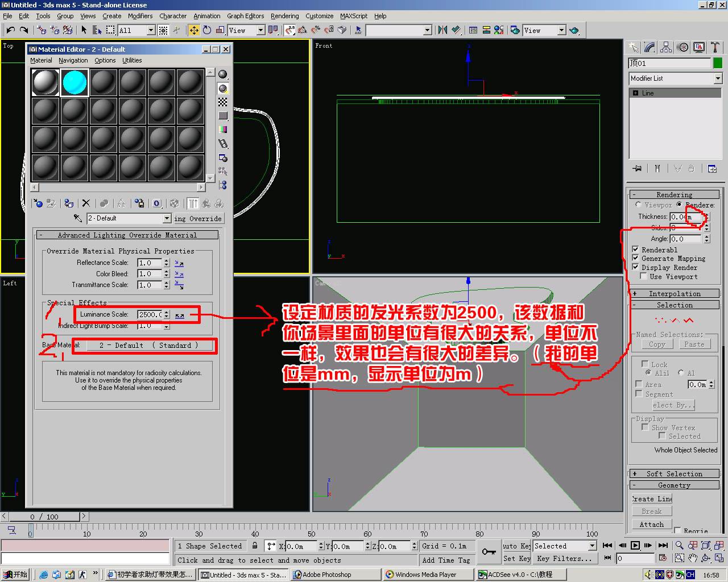Switch to the Hierarchy command panel

(x=666, y=48)
